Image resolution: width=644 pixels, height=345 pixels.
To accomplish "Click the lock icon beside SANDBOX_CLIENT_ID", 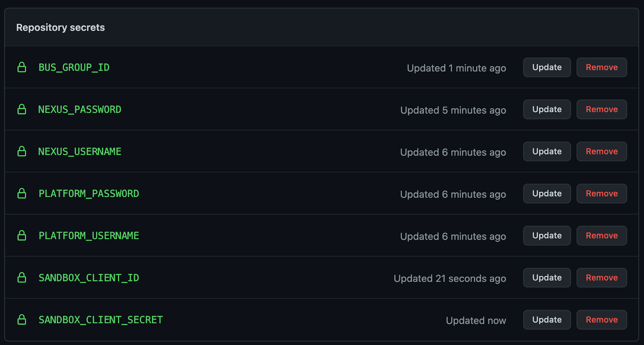I will (x=22, y=277).
